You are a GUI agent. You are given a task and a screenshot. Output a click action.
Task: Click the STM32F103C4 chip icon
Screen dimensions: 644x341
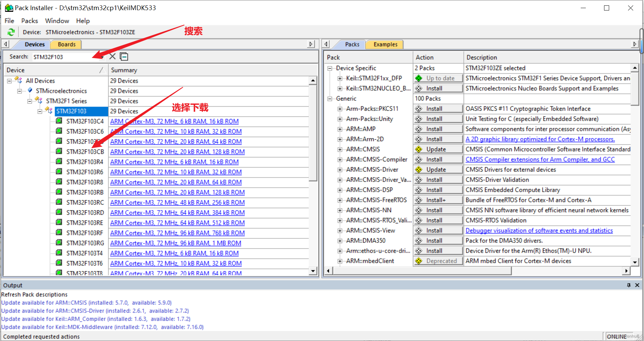tap(59, 121)
